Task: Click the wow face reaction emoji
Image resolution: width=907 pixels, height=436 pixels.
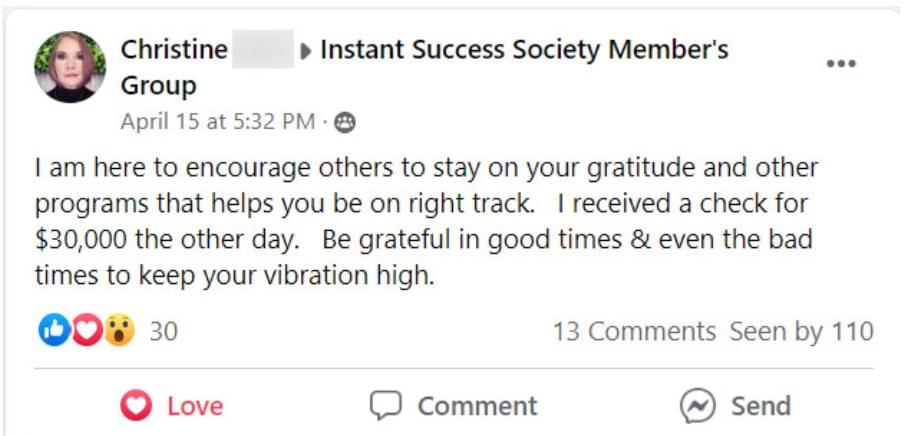Action: 119,330
